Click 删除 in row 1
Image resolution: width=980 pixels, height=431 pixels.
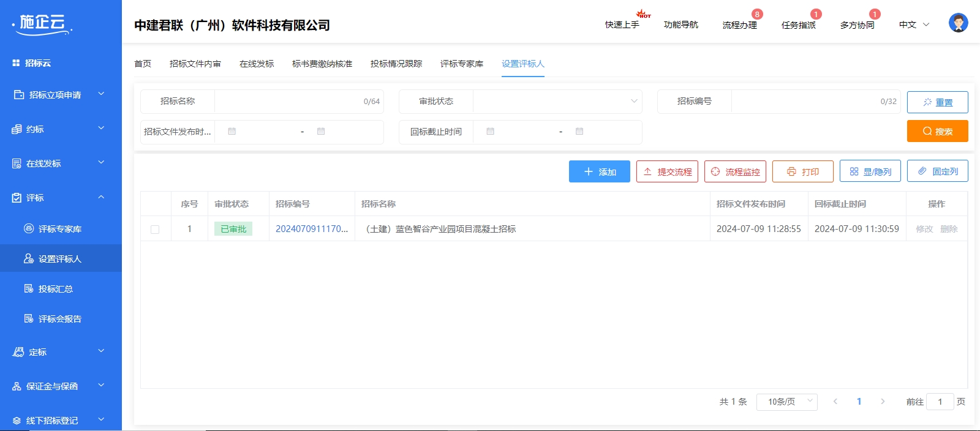(x=949, y=229)
